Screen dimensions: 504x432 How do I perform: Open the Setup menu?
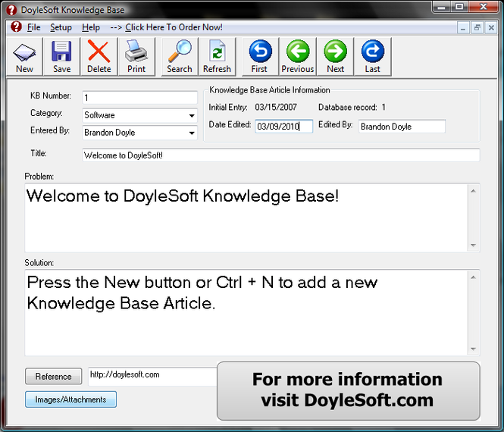61,27
